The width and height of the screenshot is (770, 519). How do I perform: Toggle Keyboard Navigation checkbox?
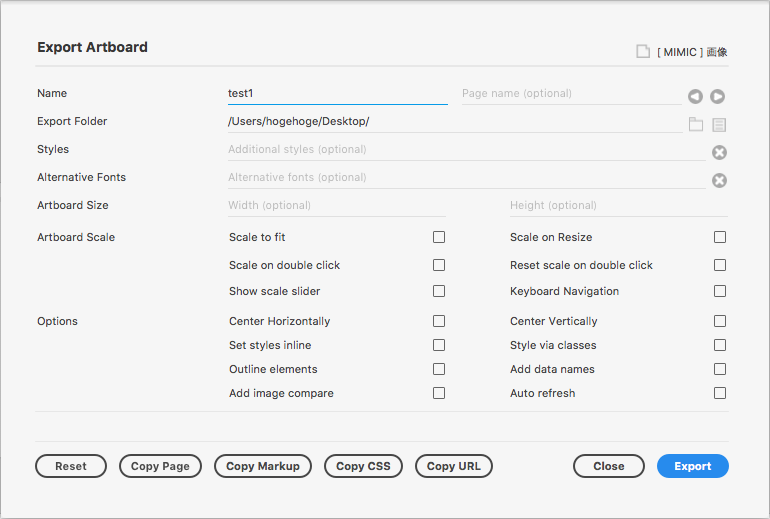tap(720, 291)
